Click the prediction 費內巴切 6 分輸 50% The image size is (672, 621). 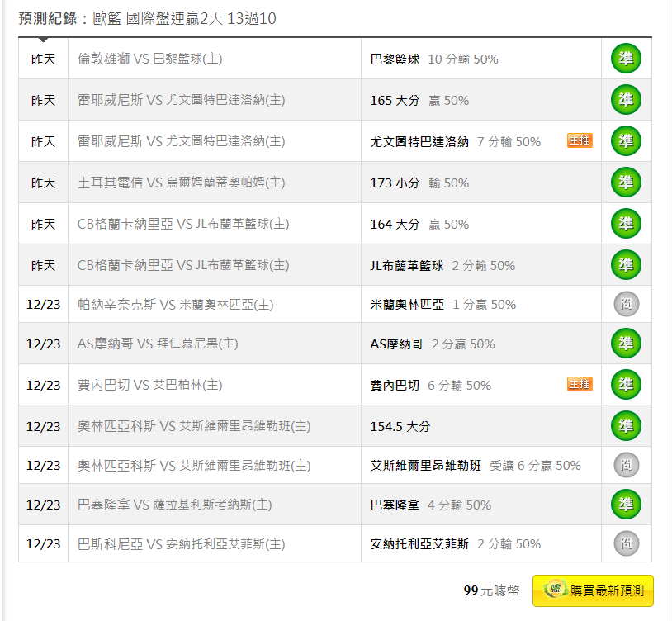coord(431,385)
